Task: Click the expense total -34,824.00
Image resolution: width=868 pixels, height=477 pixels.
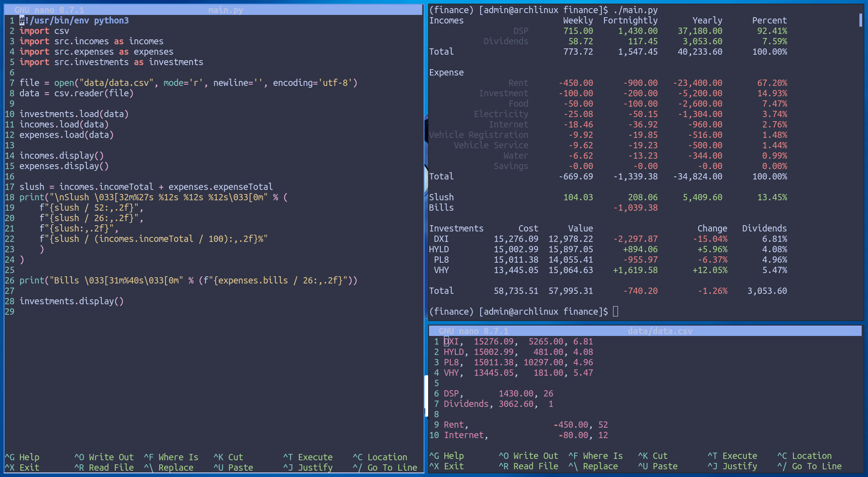Action: 698,176
